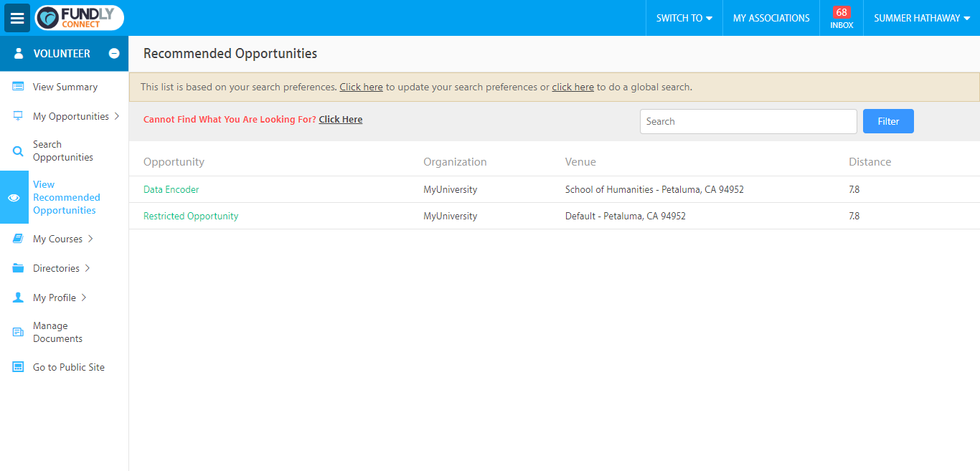Open the My Opportunities menu item
The width and height of the screenshot is (980, 471).
point(71,116)
